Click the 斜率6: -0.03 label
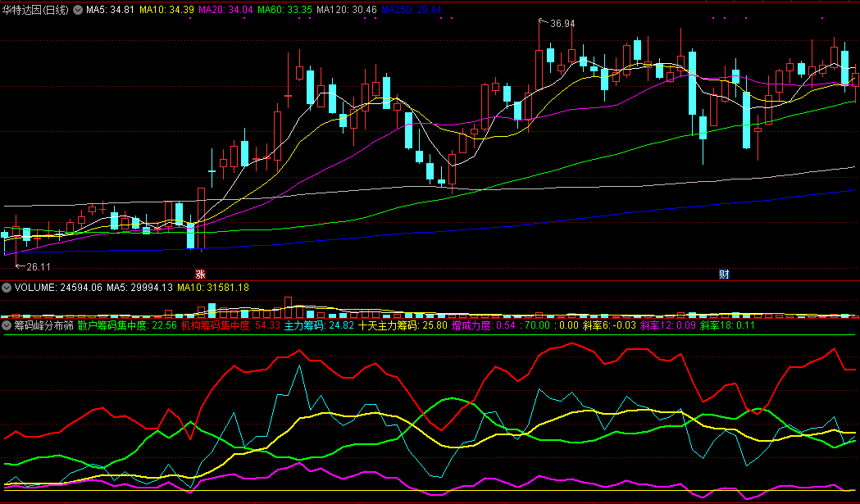Screen dimensions: 860x504 pyautogui.click(x=609, y=325)
